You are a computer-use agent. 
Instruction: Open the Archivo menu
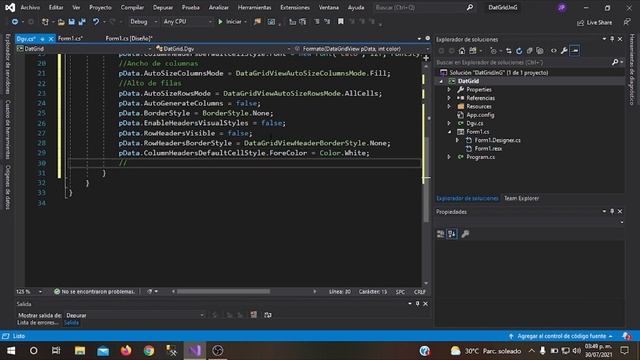tap(30, 7)
